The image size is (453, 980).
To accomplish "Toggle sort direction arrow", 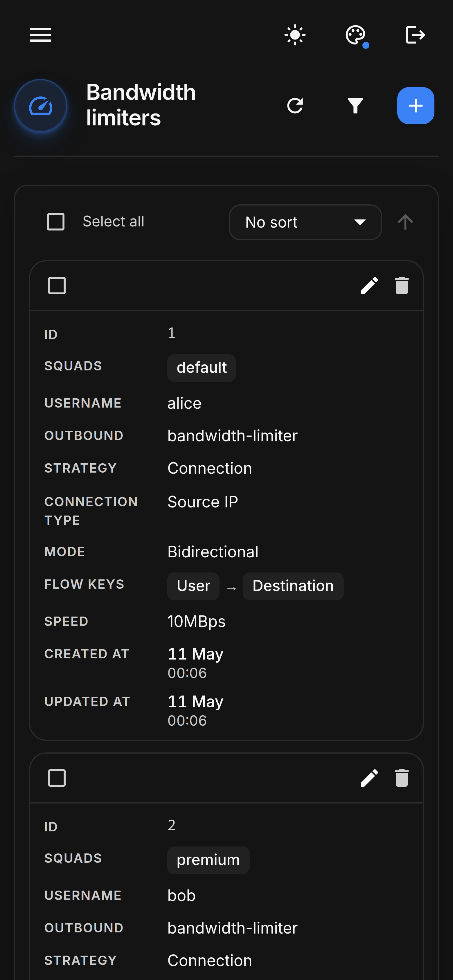I will [405, 222].
